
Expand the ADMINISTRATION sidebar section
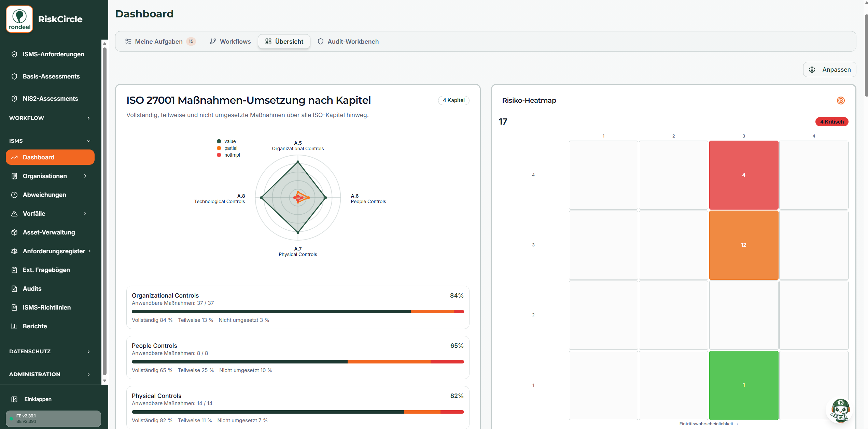click(x=50, y=374)
